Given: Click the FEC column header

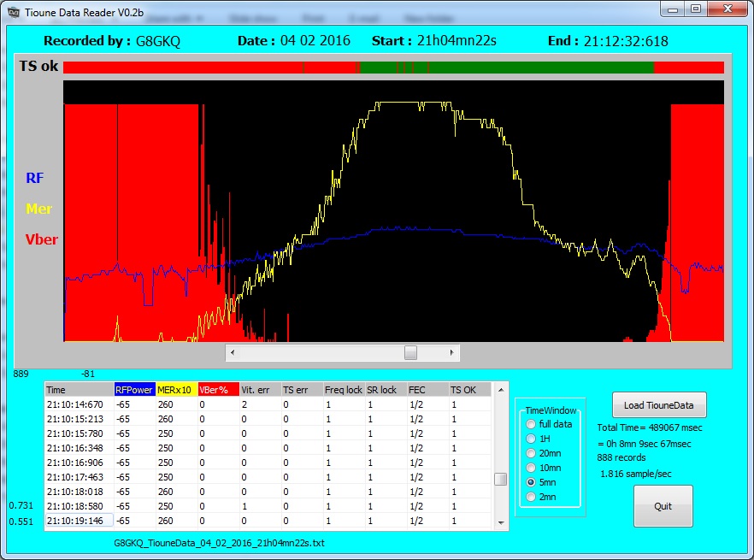Looking at the screenshot, I should tap(427, 390).
